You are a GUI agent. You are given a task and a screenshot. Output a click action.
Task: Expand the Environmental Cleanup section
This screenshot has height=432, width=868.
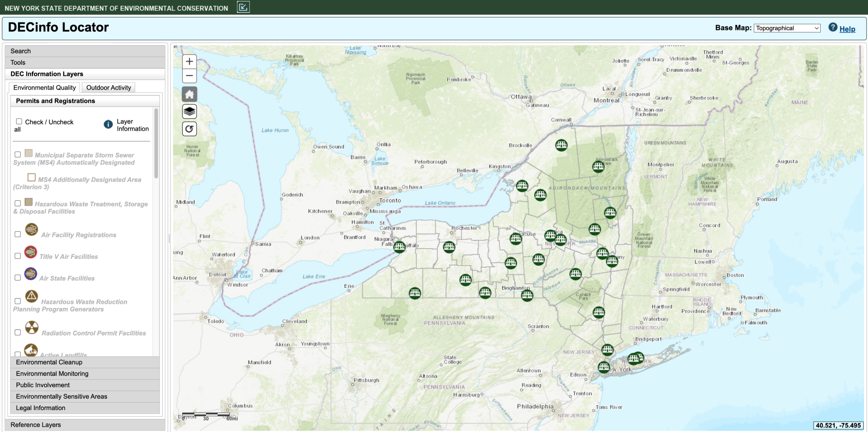85,362
